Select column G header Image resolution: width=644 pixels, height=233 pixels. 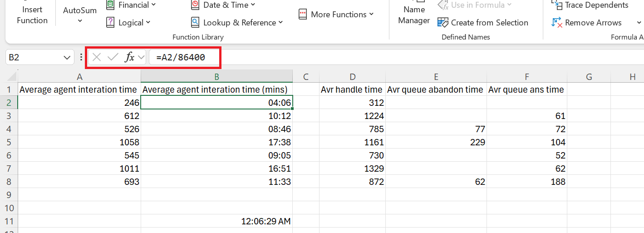[x=589, y=76]
